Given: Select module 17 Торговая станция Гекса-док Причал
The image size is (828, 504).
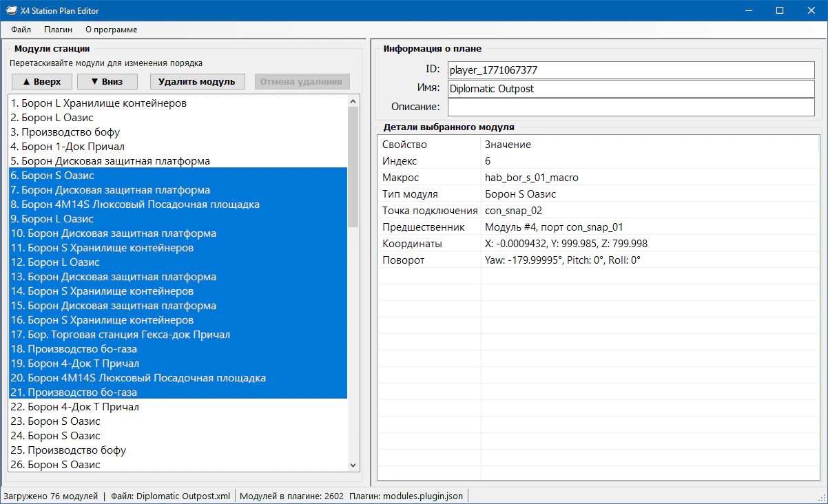Looking at the screenshot, I should (x=120, y=335).
